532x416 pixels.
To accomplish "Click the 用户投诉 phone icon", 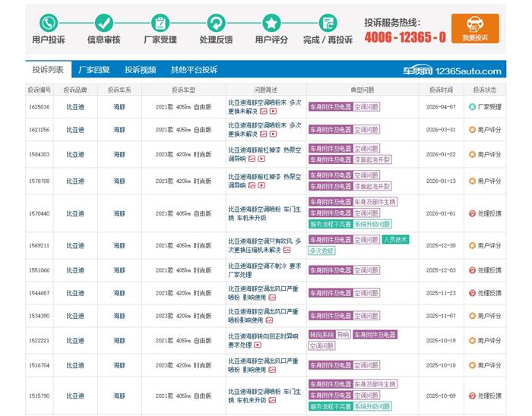I will pos(49,22).
